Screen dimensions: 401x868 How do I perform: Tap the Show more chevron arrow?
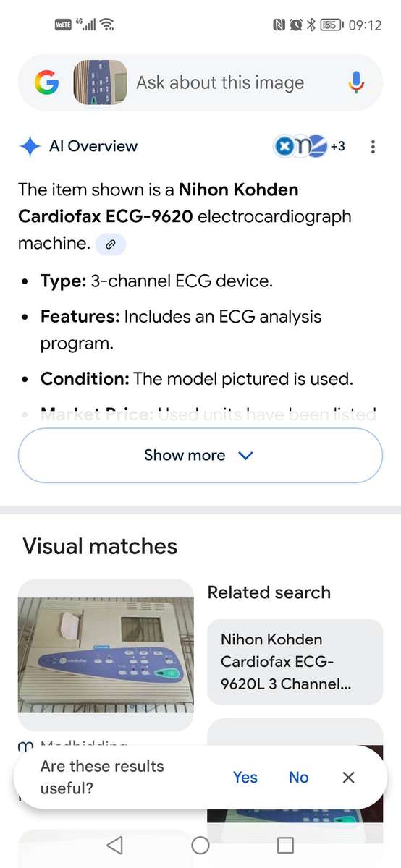coord(245,456)
